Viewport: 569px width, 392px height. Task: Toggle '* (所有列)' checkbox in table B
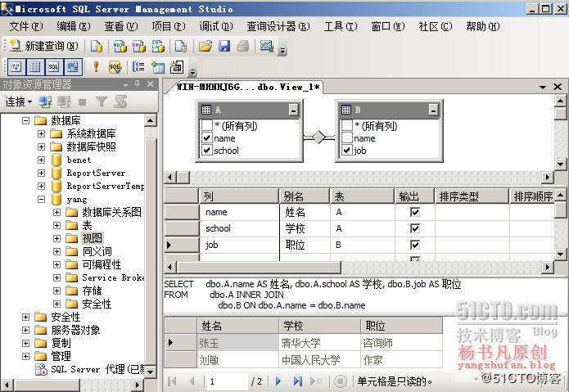coord(347,125)
